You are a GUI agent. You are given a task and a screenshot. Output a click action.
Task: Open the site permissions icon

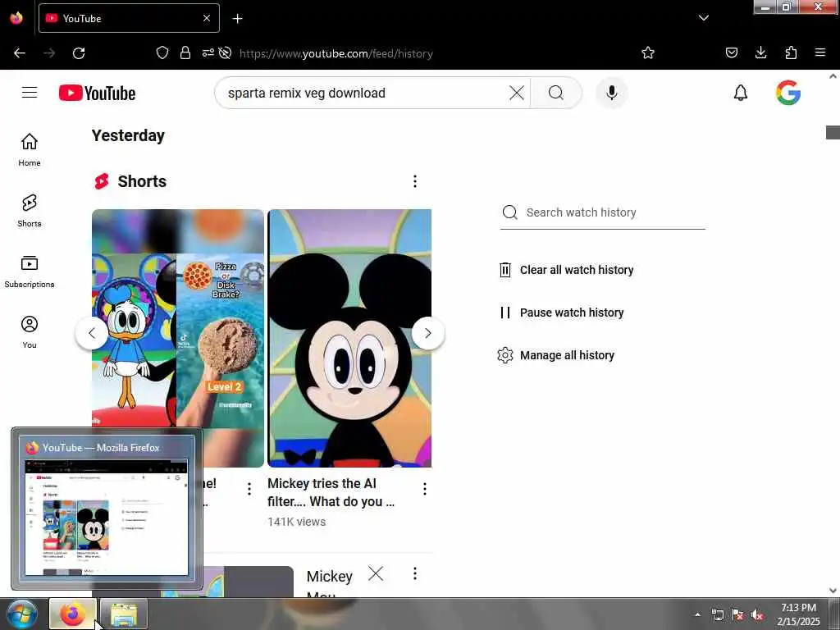click(208, 52)
